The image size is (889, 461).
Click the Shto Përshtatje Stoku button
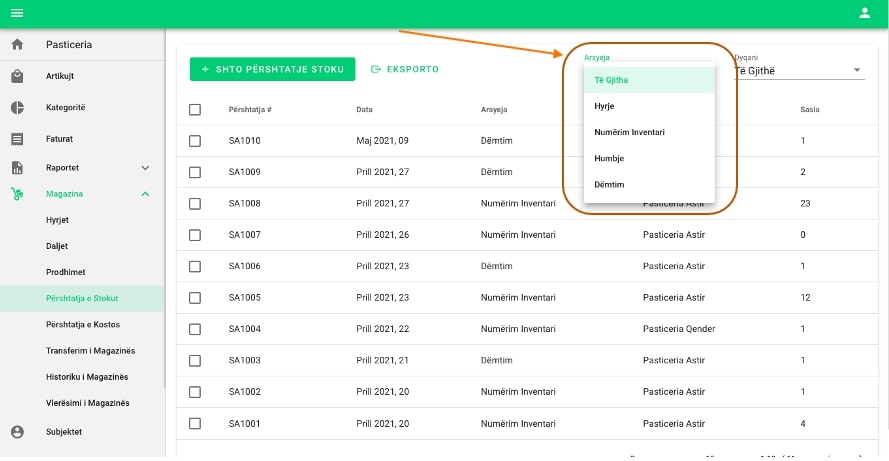pyautogui.click(x=272, y=69)
